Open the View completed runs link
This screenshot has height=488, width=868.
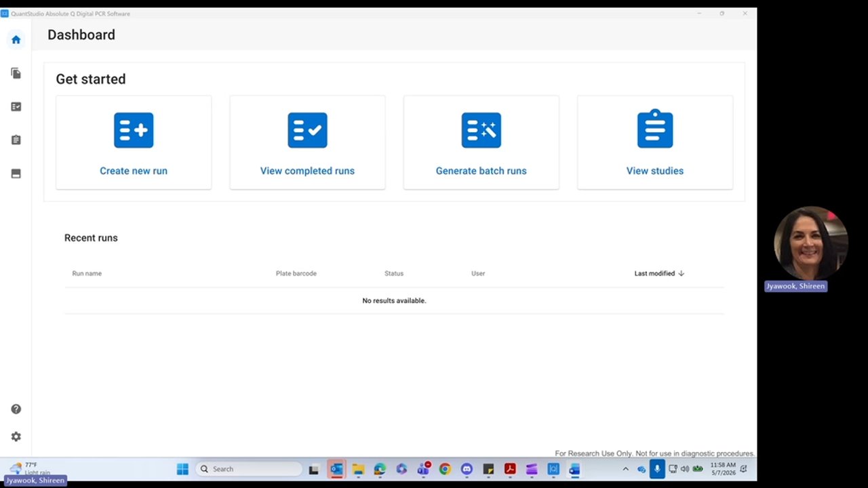tap(307, 171)
